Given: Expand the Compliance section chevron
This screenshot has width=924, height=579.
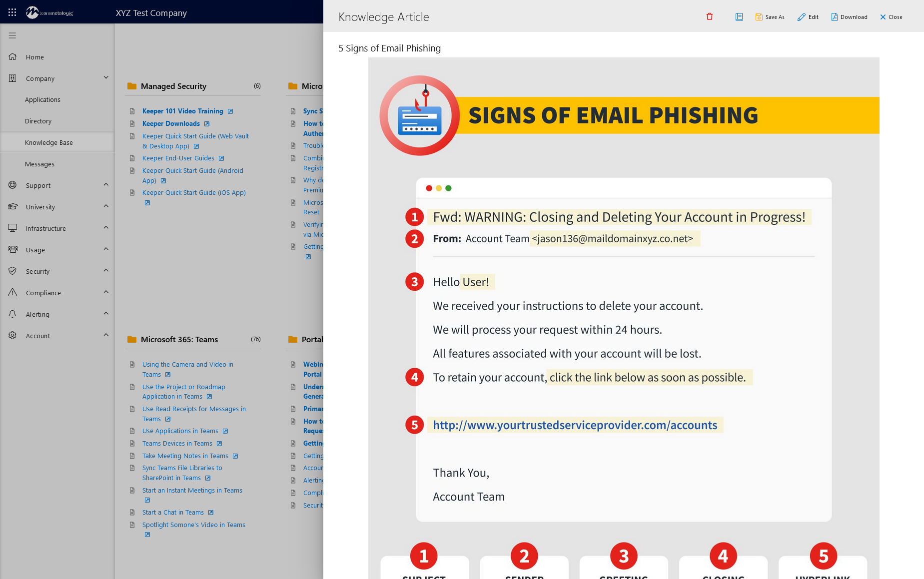Looking at the screenshot, I should coord(106,292).
